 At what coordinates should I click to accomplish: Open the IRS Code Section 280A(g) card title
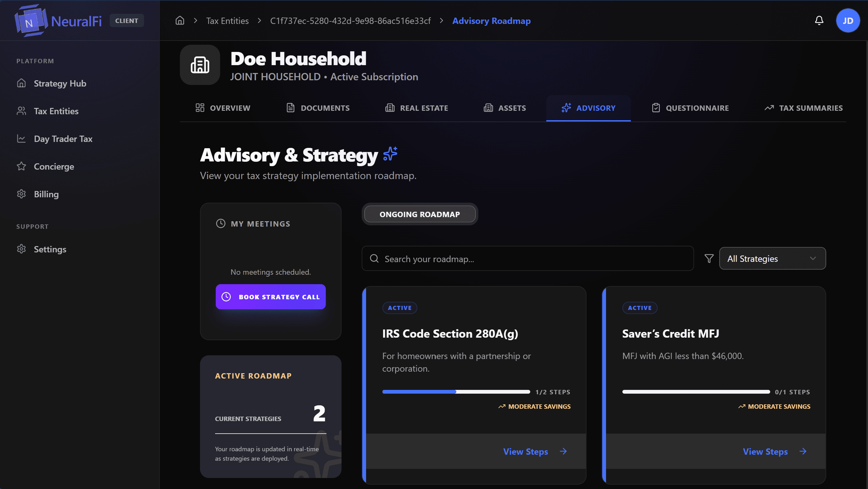[x=450, y=333]
